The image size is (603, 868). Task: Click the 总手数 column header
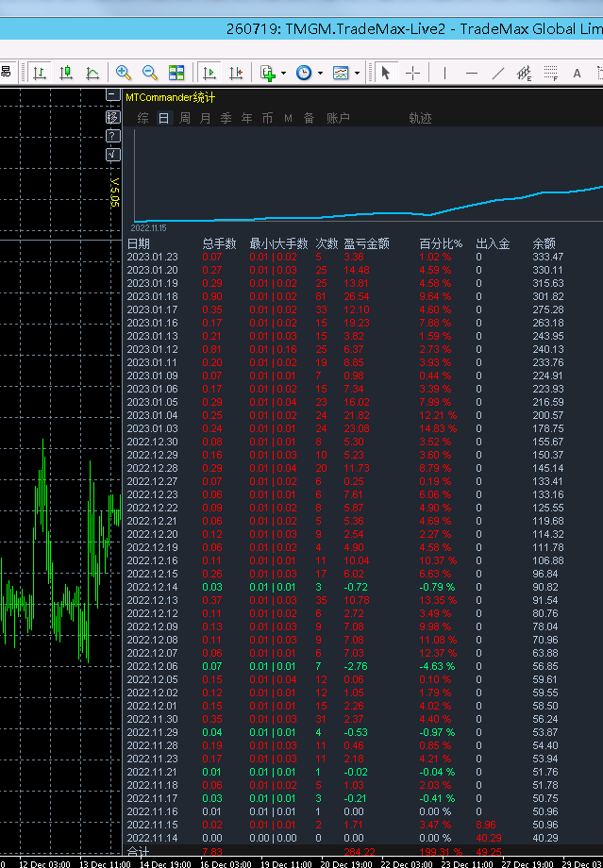[219, 243]
